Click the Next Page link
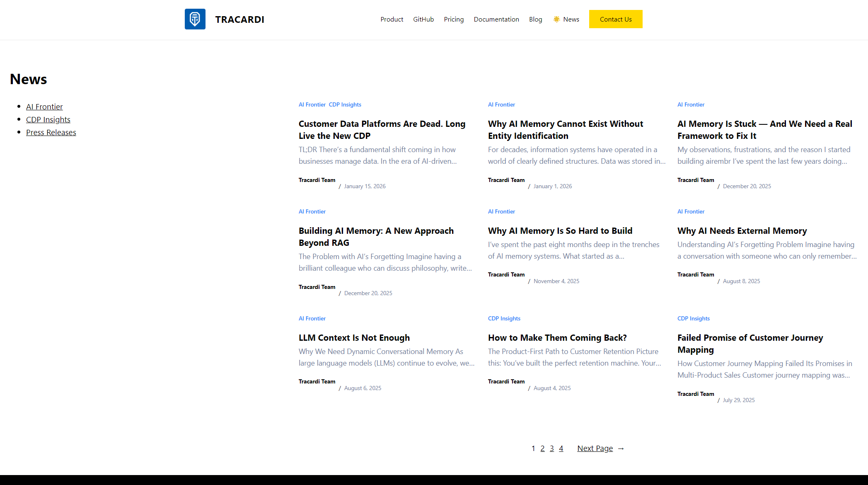 coord(595,449)
